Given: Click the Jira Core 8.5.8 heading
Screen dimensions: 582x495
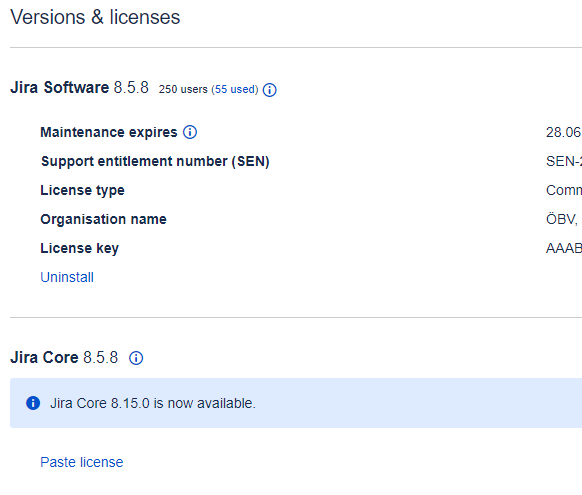Looking at the screenshot, I should click(64, 357).
